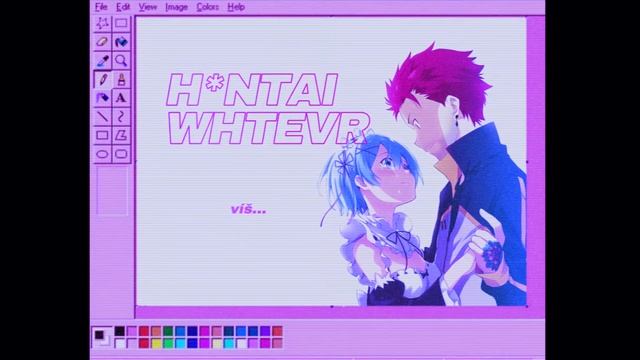Image resolution: width=640 pixels, height=360 pixels.
Task: Click the 'H*NTAI' outlined title on canvas
Action: pos(252,90)
